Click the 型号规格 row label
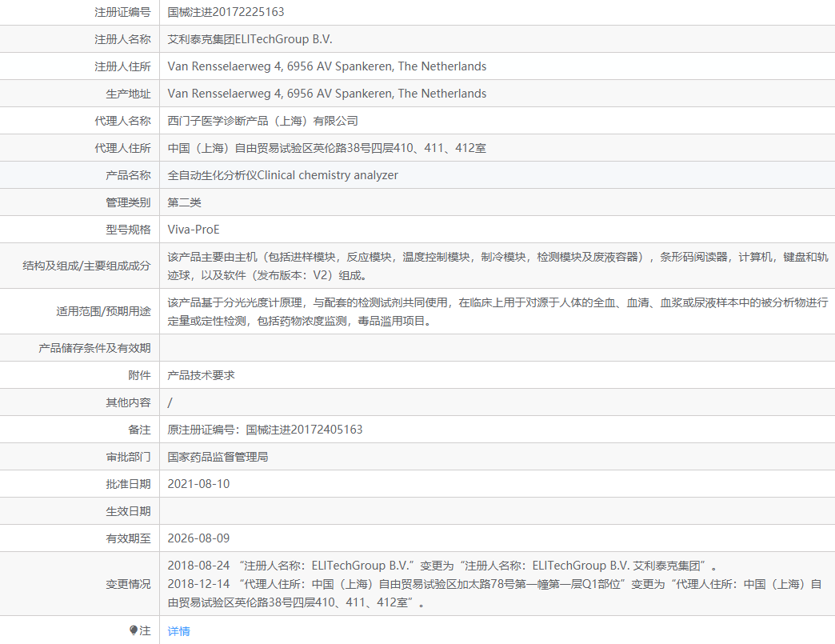This screenshot has height=644, width=835. tap(128, 230)
